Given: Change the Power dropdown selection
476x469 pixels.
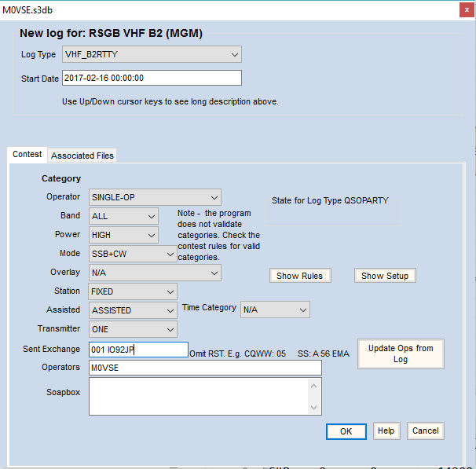Looking at the screenshot, I should [x=123, y=235].
